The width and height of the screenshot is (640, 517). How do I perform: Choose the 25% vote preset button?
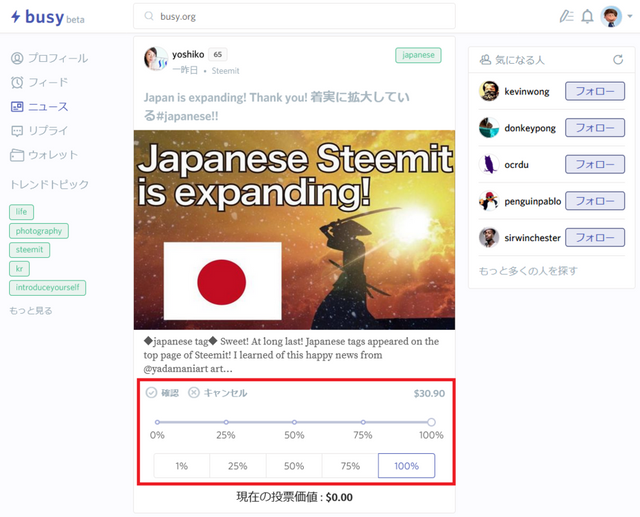tap(238, 466)
